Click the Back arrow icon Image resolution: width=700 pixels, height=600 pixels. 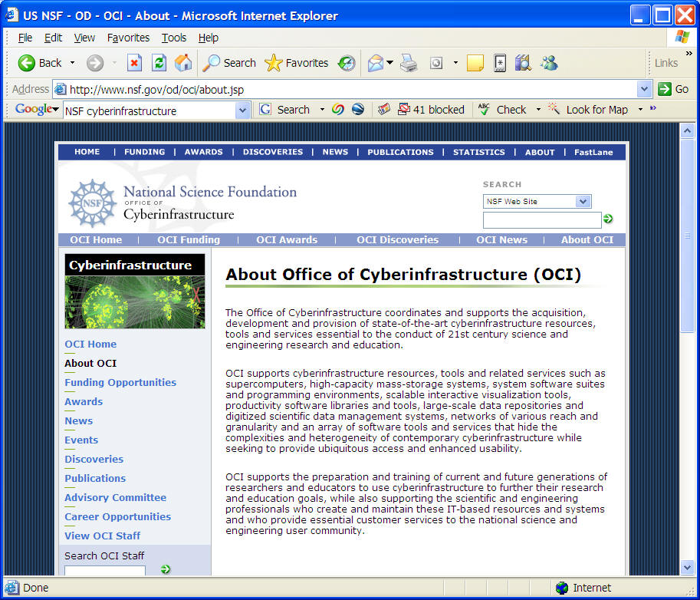click(26, 63)
